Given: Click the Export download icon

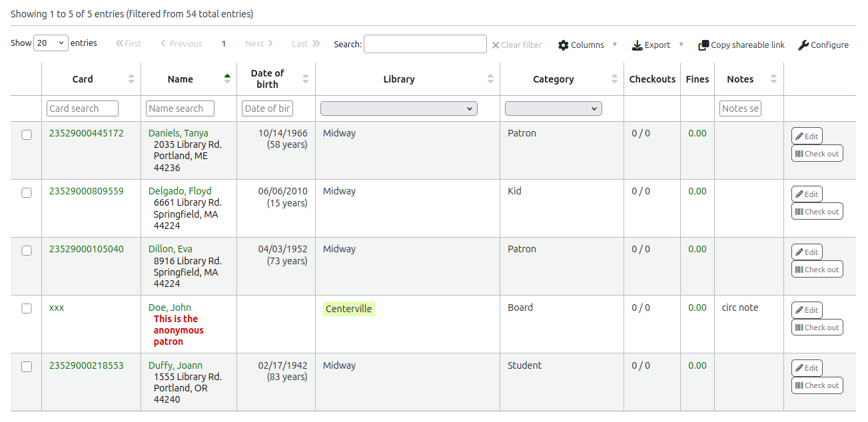Looking at the screenshot, I should point(637,45).
